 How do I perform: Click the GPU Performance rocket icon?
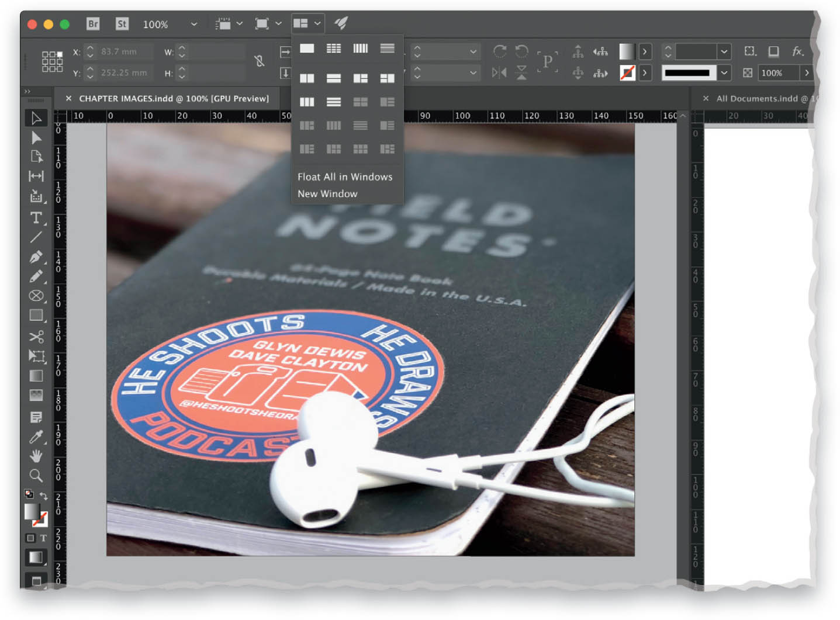click(341, 23)
